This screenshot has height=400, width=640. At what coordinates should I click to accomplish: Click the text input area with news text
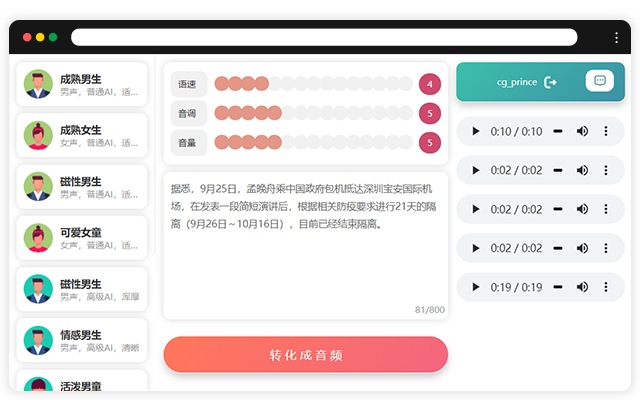click(306, 245)
